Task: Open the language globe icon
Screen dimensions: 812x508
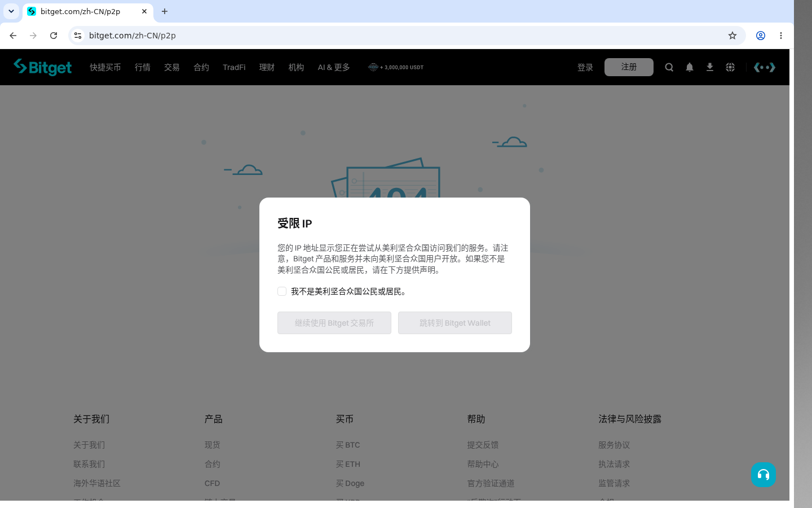Action: [x=730, y=67]
